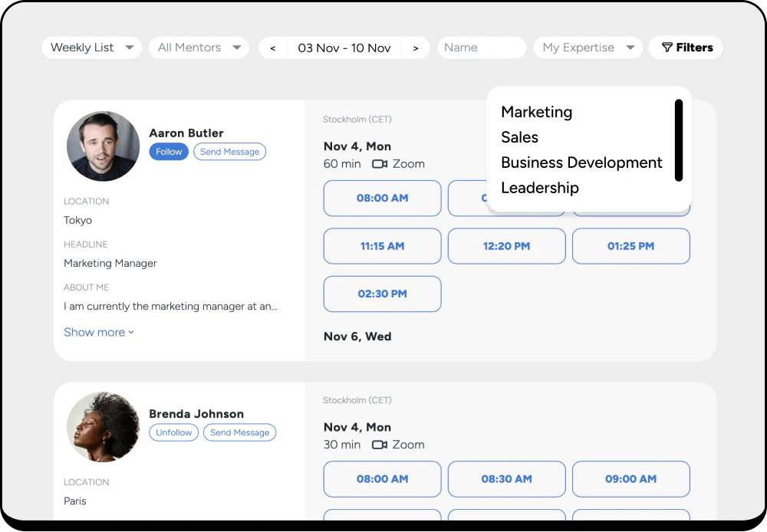Send a message to Aaron Butler
The width and height of the screenshot is (767, 532).
pos(229,151)
